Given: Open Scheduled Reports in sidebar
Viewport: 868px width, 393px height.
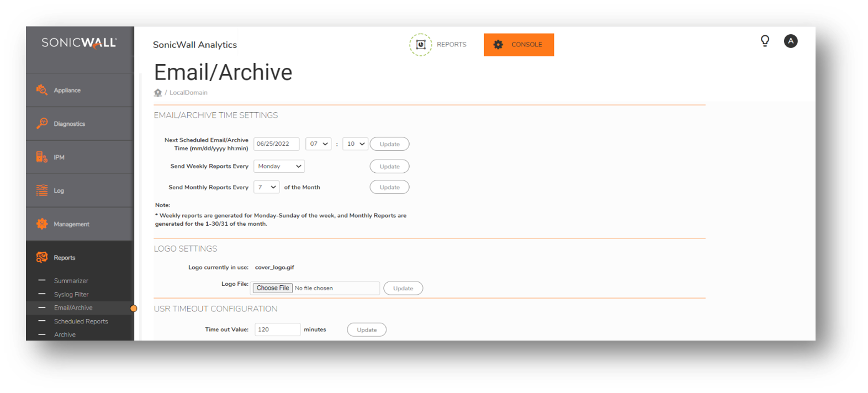Looking at the screenshot, I should [81, 321].
